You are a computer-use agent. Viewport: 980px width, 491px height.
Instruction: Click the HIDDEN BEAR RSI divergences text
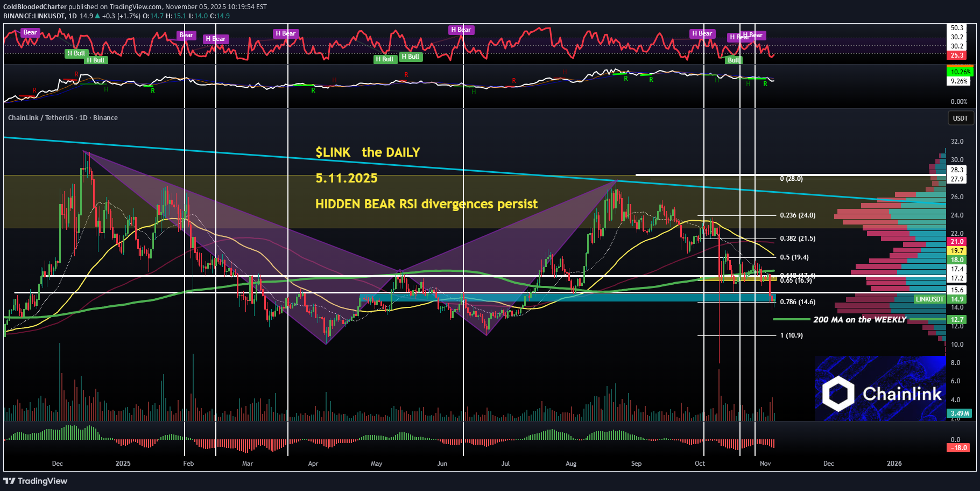[x=426, y=204]
